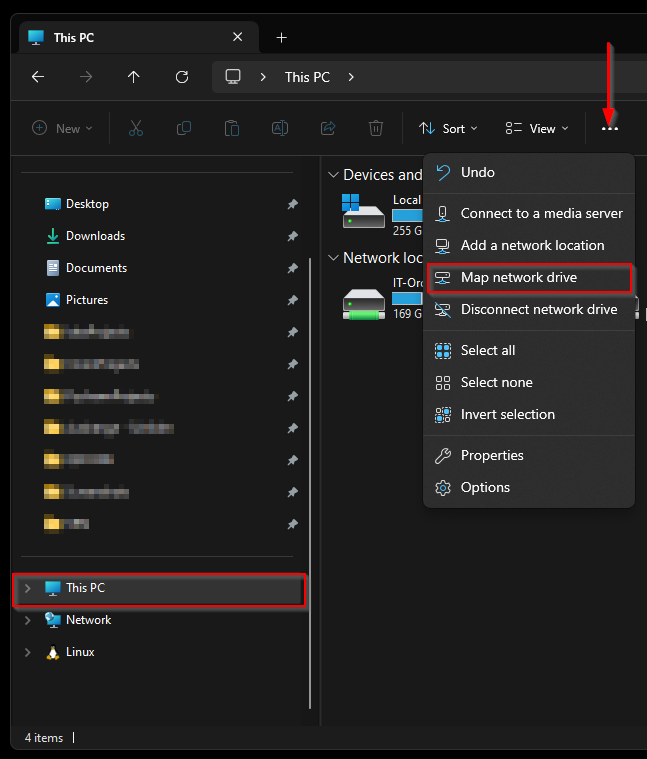Open the Sort dropdown
The height and width of the screenshot is (759, 647).
pos(448,128)
